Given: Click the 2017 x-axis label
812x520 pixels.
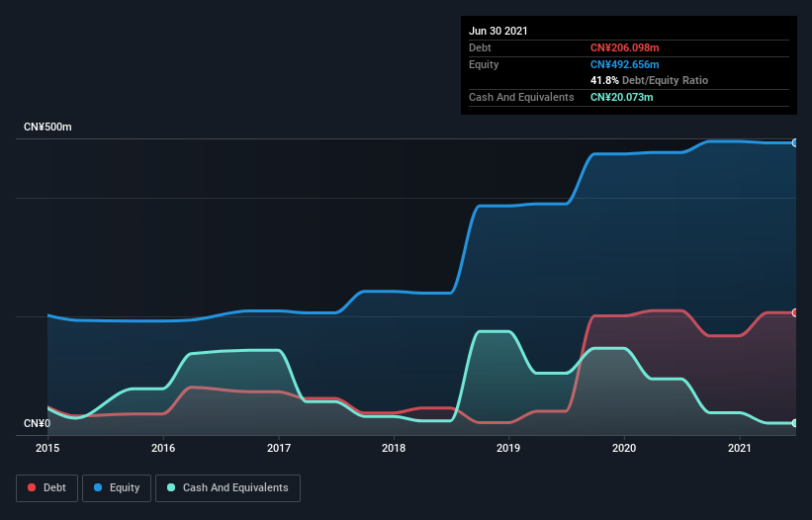Looking at the screenshot, I should coord(279,448).
